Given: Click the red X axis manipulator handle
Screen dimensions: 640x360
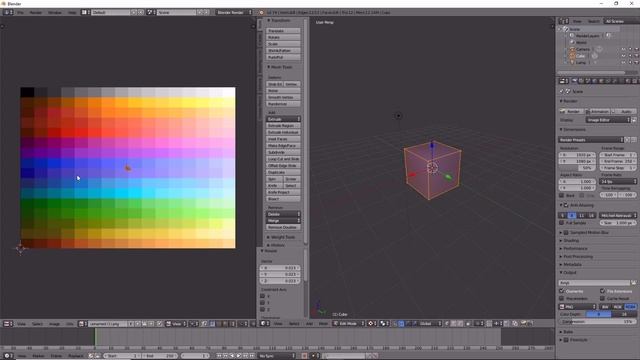Looking at the screenshot, I should point(412,175).
